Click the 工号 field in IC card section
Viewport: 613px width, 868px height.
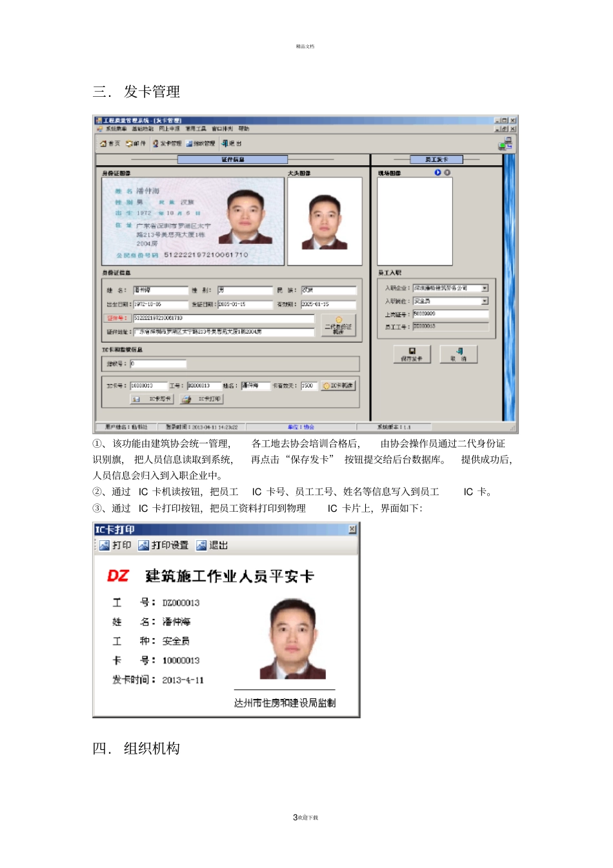coord(204,386)
